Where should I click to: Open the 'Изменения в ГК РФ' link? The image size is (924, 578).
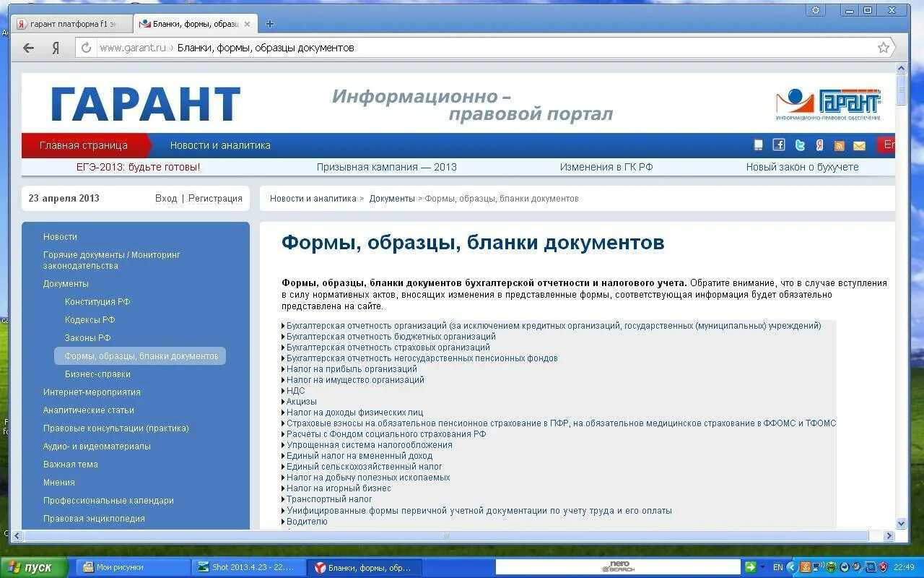point(606,167)
